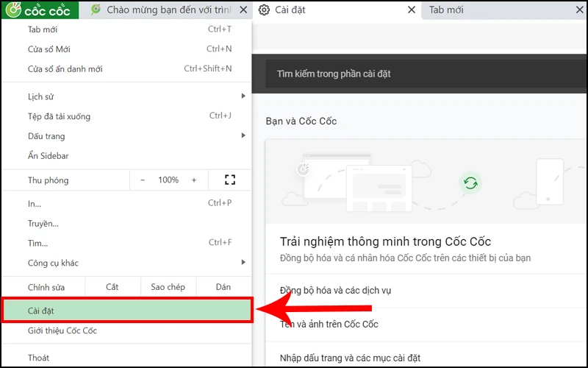
Task: Click Tìm kiếm trong phần cài đặt field
Action: (426, 74)
